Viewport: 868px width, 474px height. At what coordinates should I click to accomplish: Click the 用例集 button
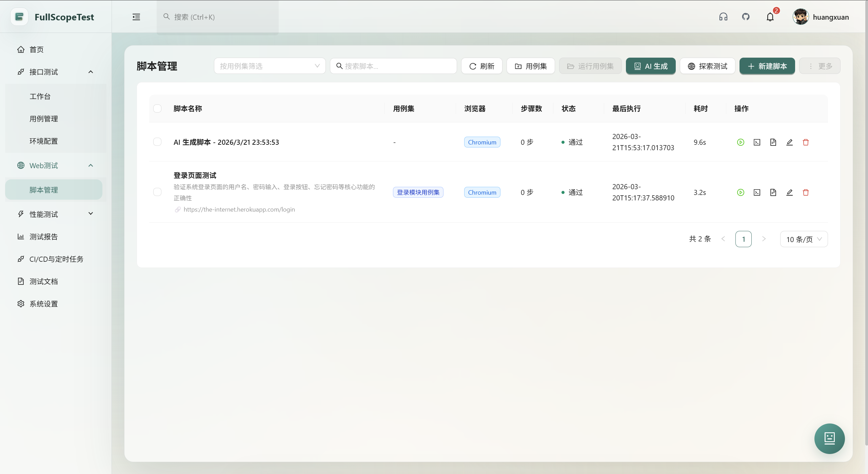pyautogui.click(x=531, y=66)
